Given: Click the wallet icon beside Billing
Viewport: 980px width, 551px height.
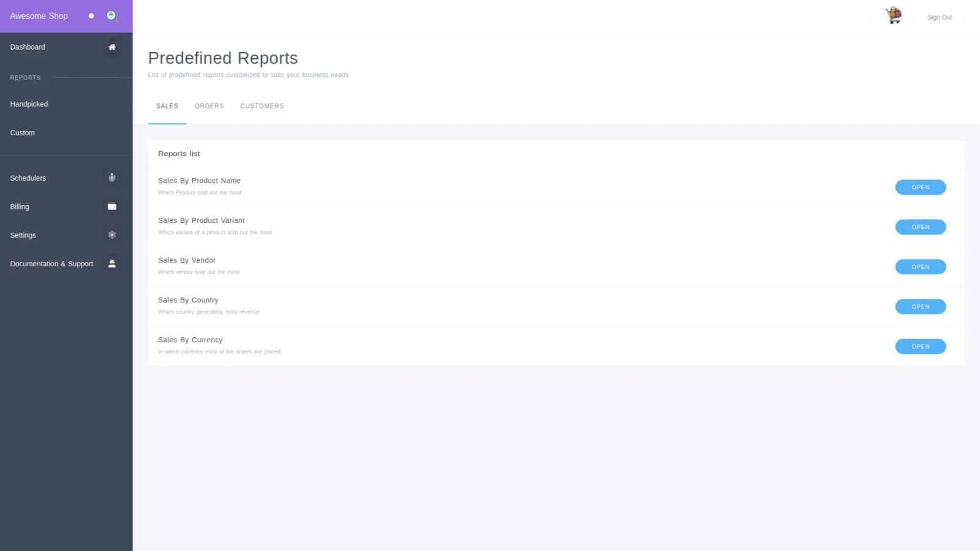Looking at the screenshot, I should coord(112,206).
